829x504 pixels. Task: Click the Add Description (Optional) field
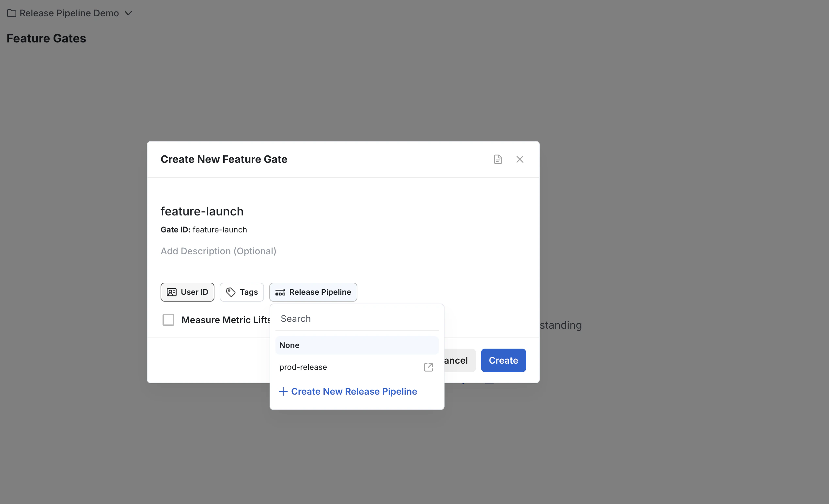(218, 251)
